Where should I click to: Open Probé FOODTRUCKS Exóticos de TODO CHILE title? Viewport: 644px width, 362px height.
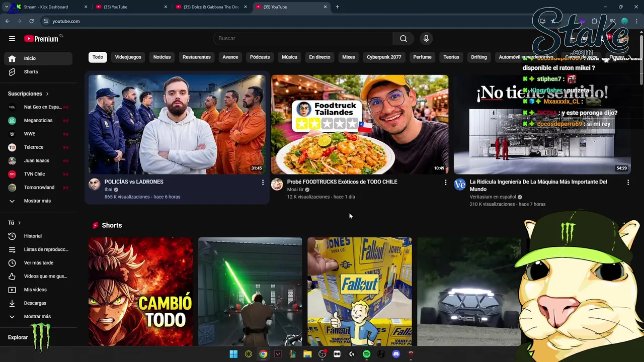tap(342, 182)
